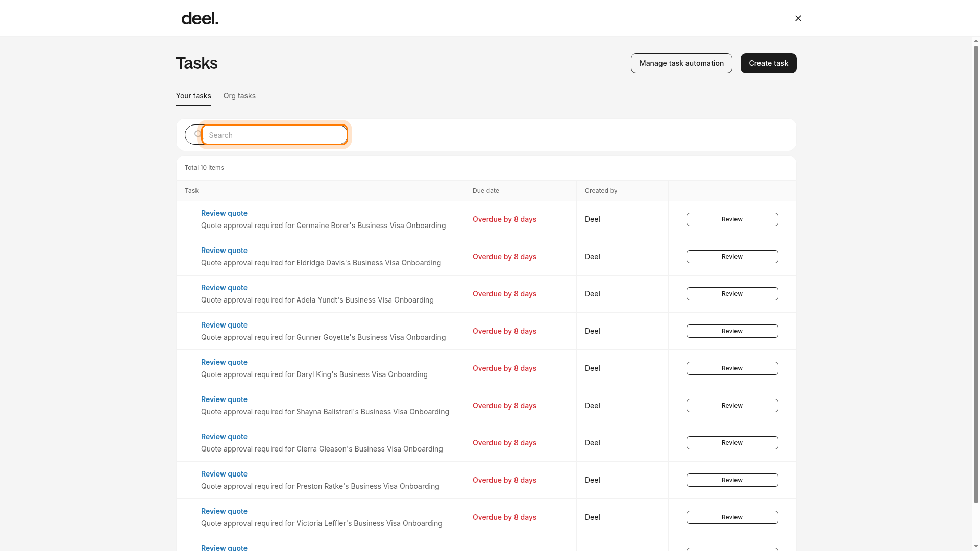Click Deel creator in Eldridge Davis's row
The height and width of the screenshot is (551, 980).
pyautogui.click(x=592, y=257)
